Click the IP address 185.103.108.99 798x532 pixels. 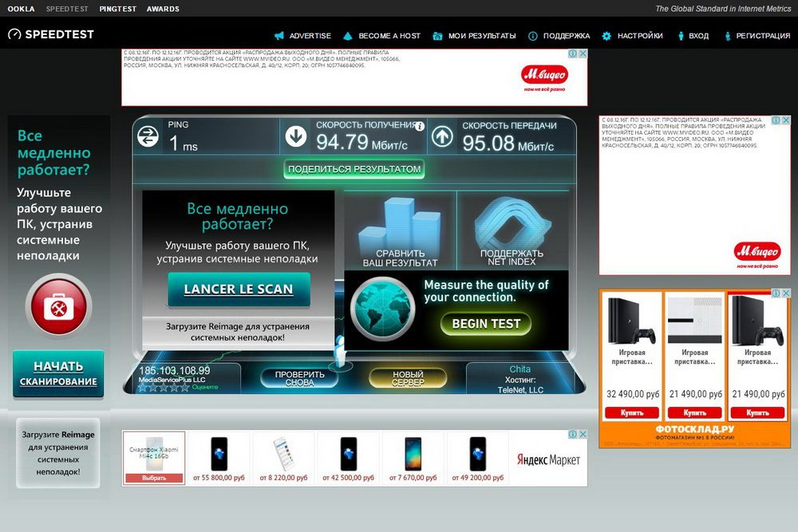[175, 370]
